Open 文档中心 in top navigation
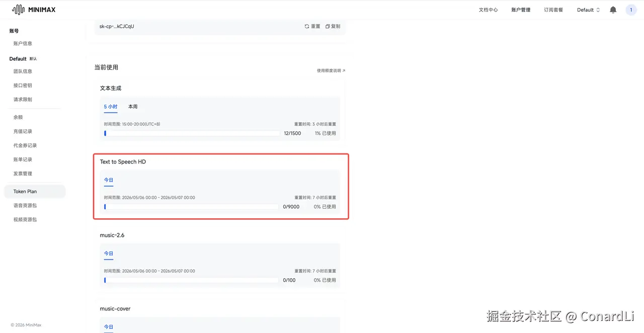644x333 pixels. coord(488,10)
